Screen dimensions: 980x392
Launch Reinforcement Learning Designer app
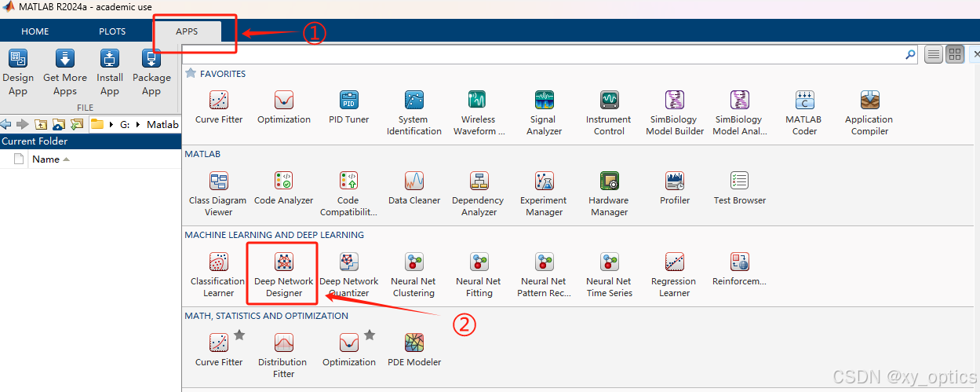(740, 269)
